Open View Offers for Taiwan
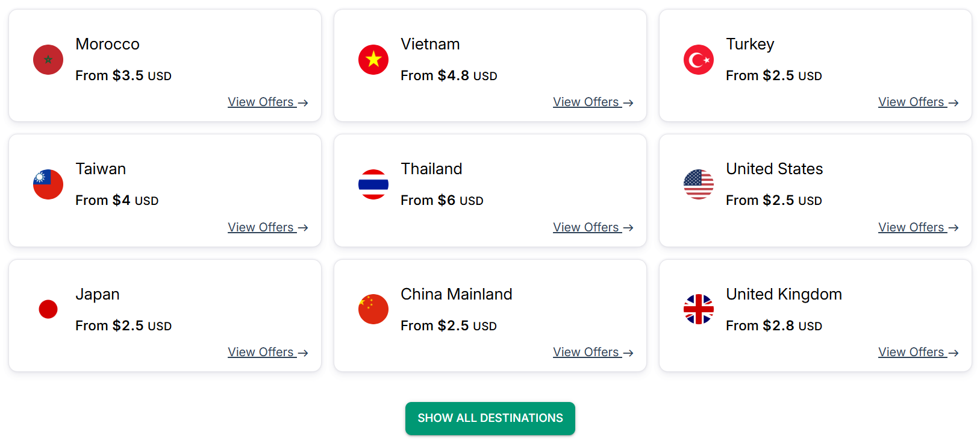 coord(267,228)
